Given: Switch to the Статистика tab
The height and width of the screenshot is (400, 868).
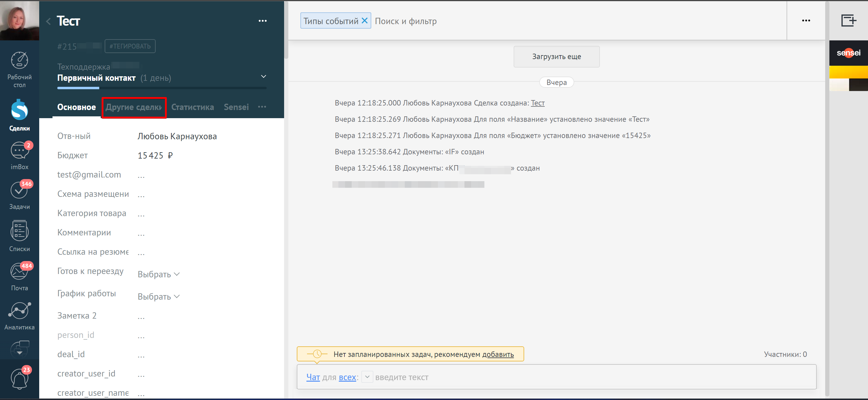Looking at the screenshot, I should (192, 107).
